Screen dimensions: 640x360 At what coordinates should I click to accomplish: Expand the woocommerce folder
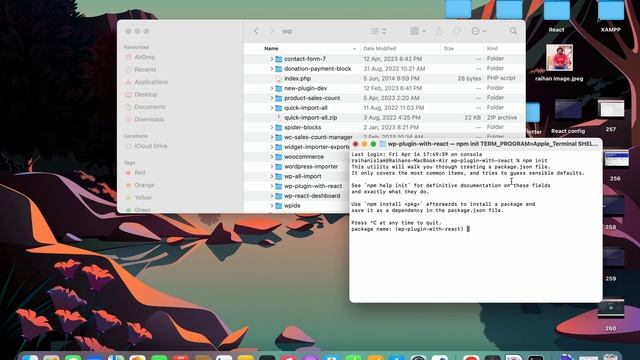271,157
